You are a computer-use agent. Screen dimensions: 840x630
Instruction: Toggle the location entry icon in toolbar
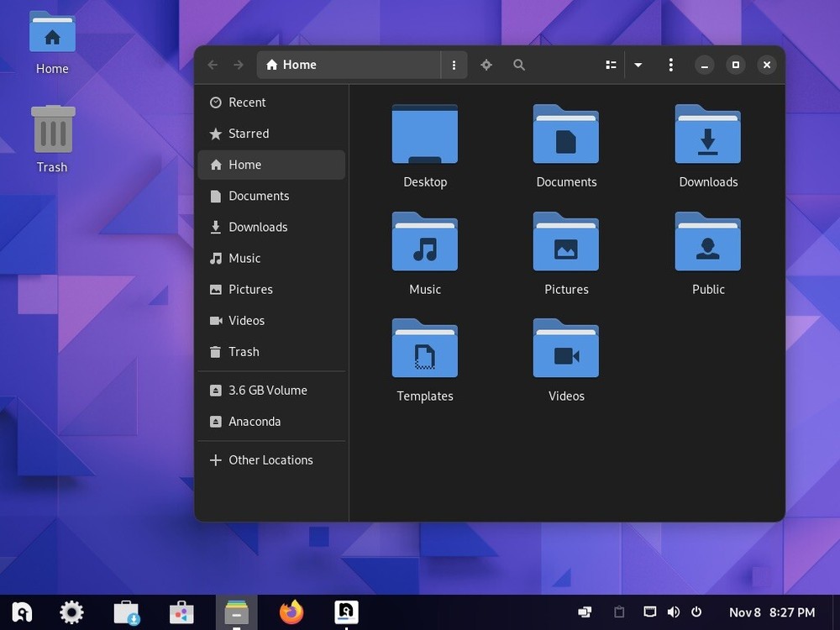pyautogui.click(x=486, y=65)
